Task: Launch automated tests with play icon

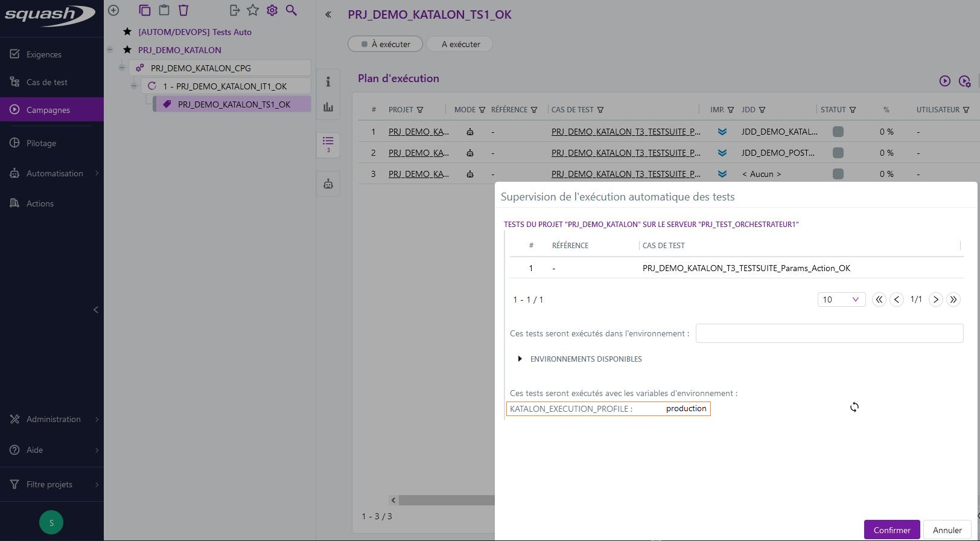Action: click(x=944, y=81)
